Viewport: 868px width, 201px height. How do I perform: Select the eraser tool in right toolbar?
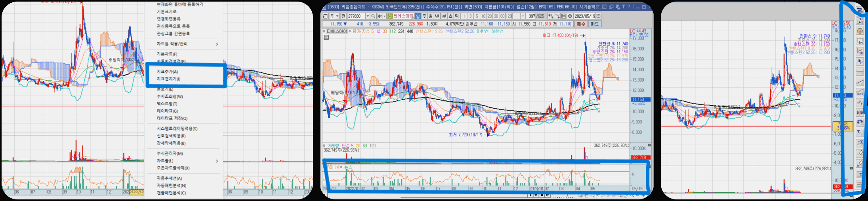(x=860, y=153)
